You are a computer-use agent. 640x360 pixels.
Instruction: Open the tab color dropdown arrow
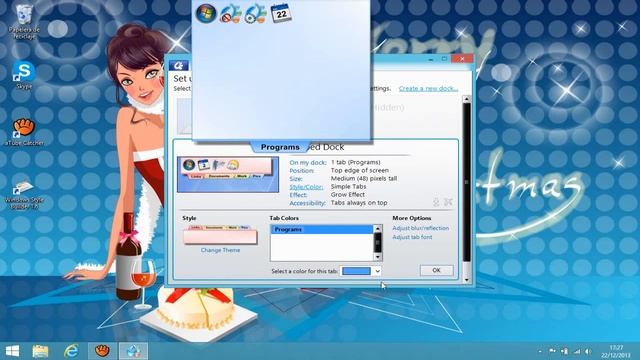[x=377, y=271]
